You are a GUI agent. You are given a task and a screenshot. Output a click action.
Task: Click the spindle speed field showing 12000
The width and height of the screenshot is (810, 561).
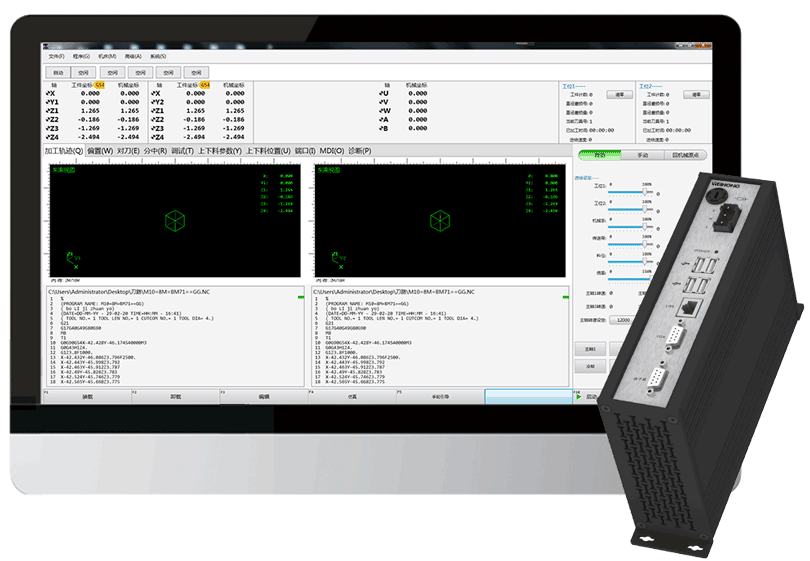point(622,320)
